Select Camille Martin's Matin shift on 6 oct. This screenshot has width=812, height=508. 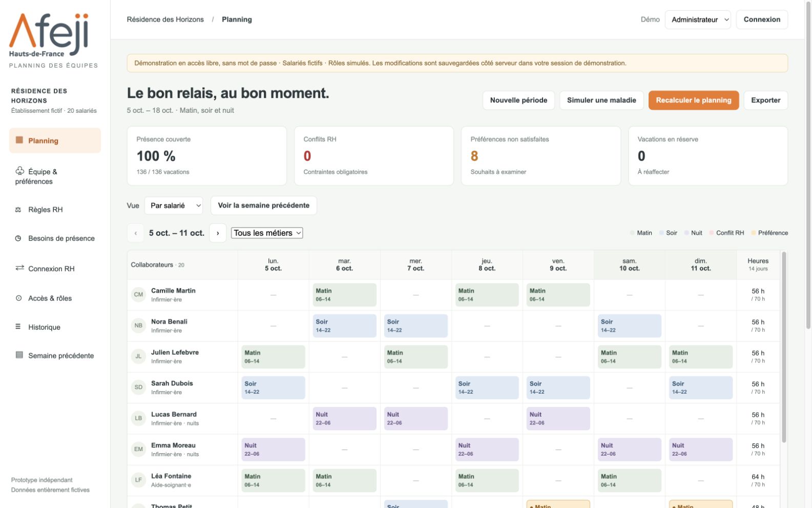[x=345, y=295]
